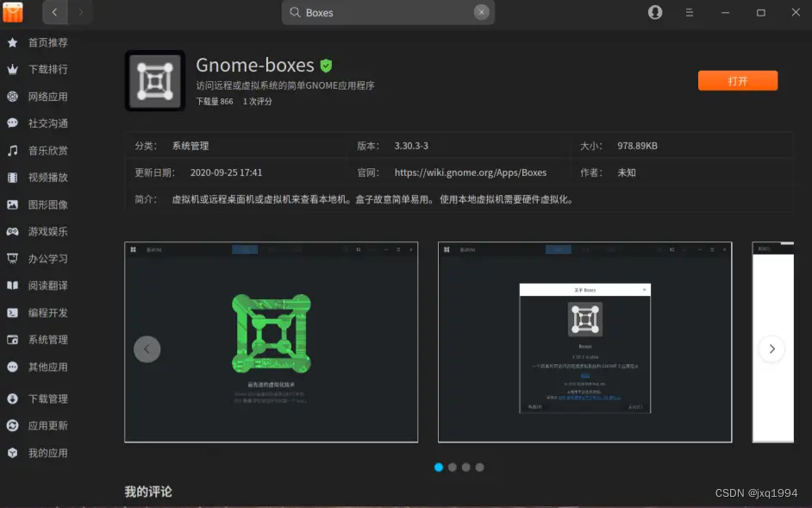
Task: Select the 图形图像 picture icon
Action: (x=12, y=204)
